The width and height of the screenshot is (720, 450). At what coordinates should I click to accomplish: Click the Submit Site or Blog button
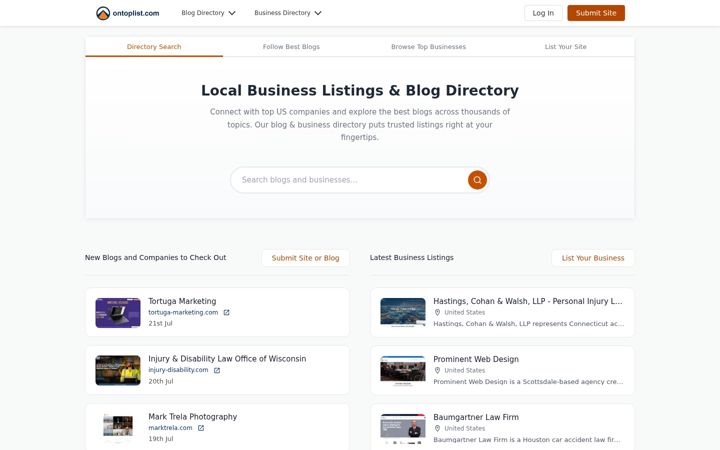pyautogui.click(x=305, y=258)
